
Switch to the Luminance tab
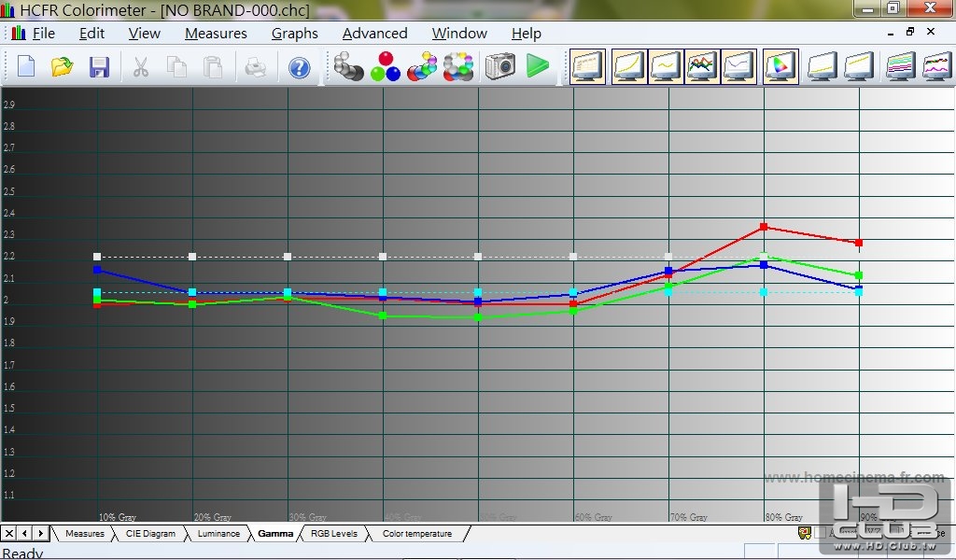pyautogui.click(x=218, y=533)
